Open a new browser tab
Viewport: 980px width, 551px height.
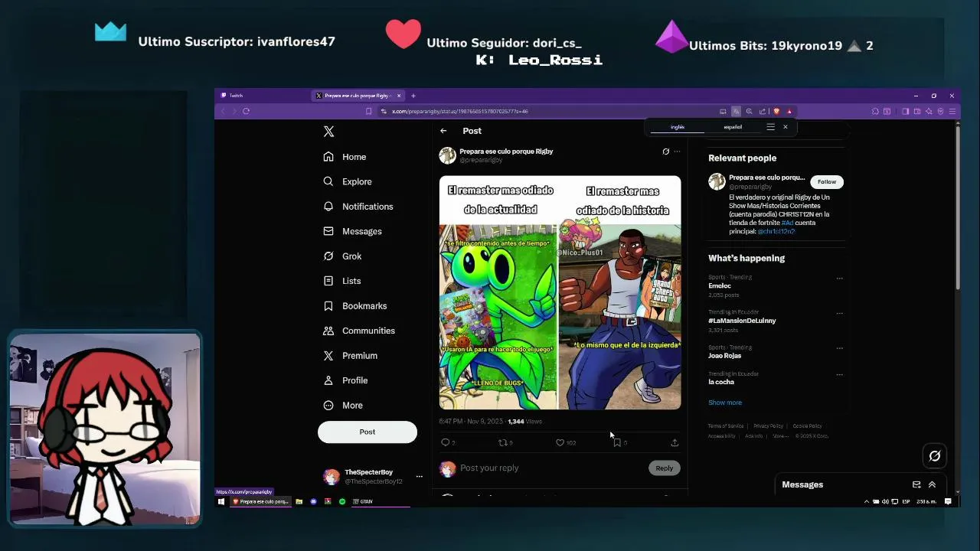tap(413, 96)
